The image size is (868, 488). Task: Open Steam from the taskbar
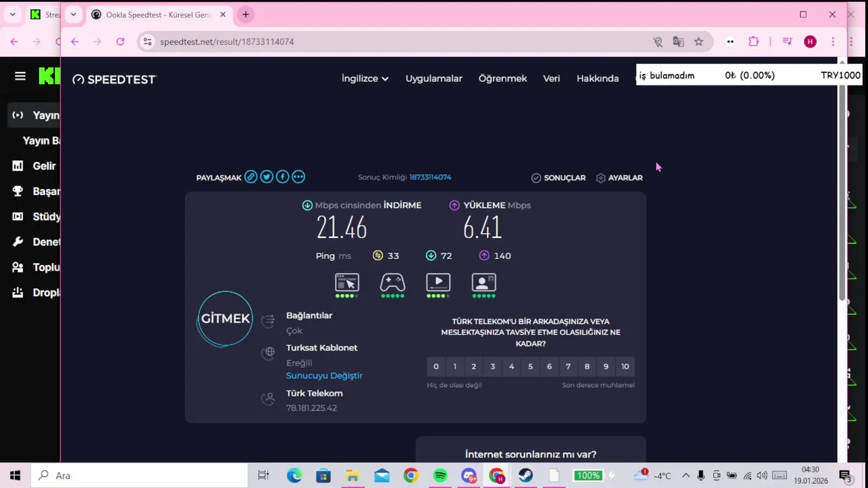526,476
